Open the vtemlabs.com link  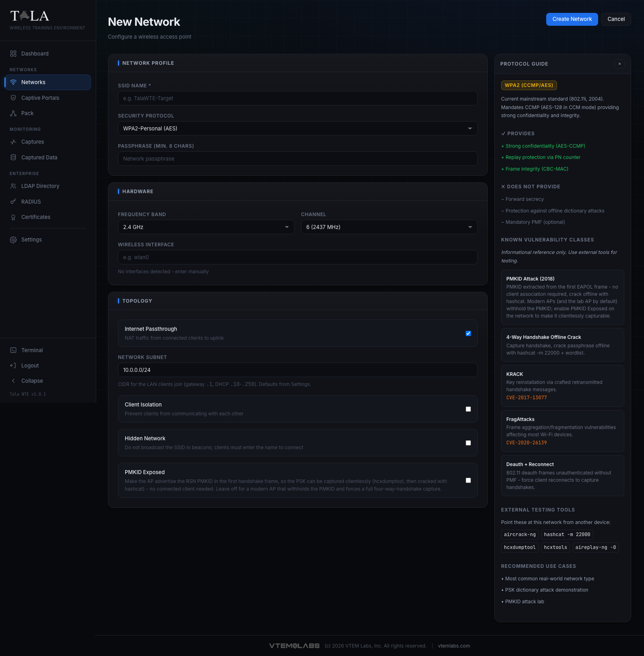[454, 646]
